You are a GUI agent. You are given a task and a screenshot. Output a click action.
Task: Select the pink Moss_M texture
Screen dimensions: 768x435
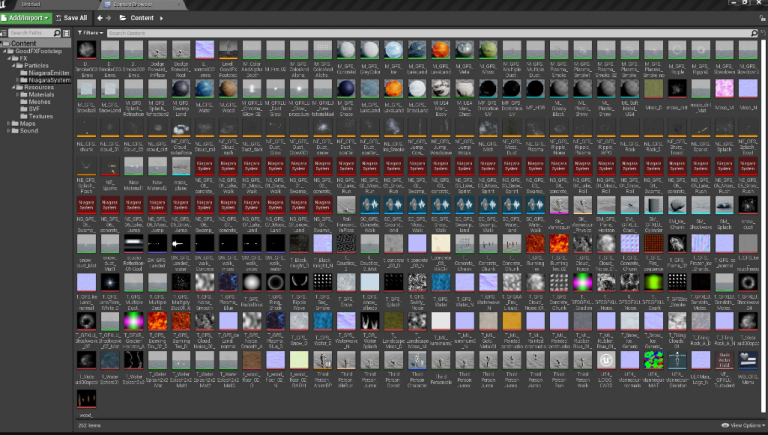724,89
